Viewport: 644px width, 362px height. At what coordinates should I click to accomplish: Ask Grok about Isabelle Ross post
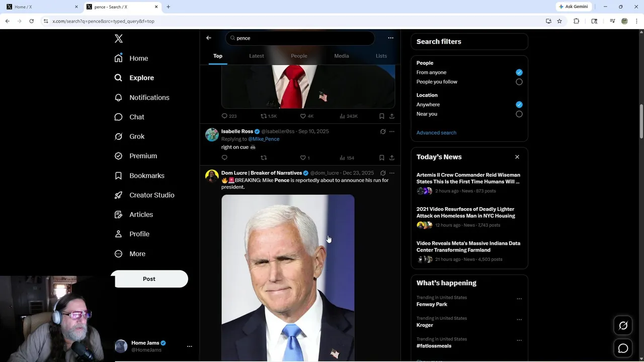tap(383, 132)
